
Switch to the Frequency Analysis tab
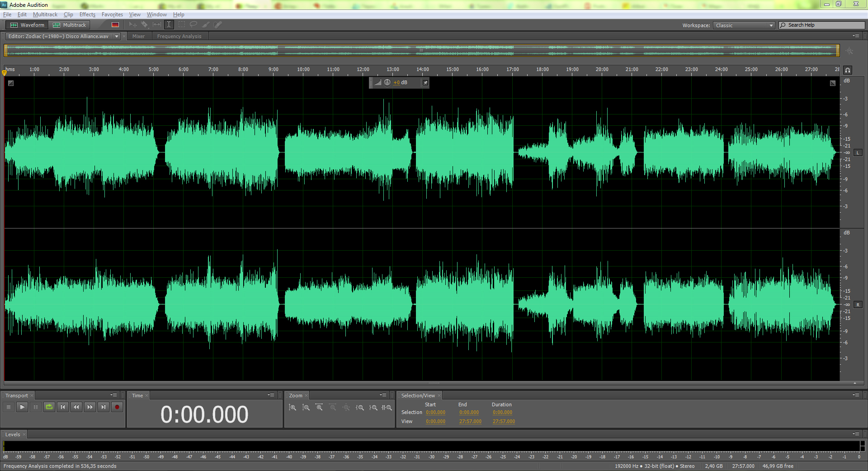point(179,36)
